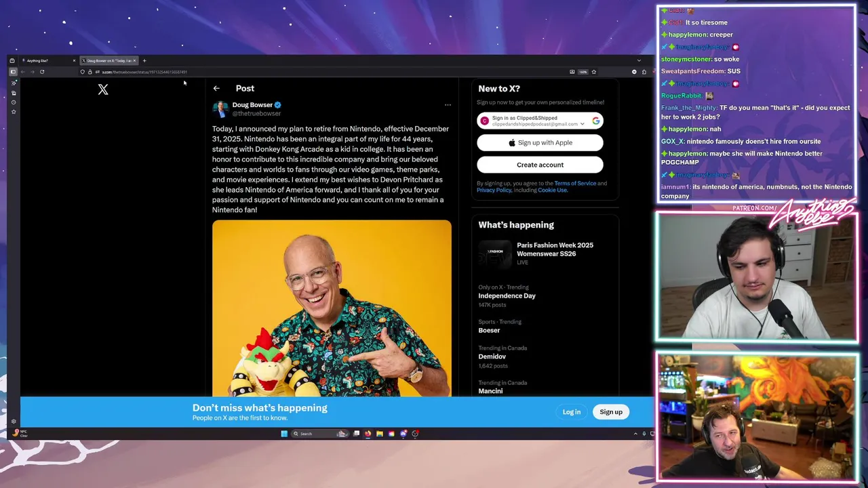The image size is (868, 488).
Task: Open Task View in the Windows taskbar
Action: point(356,434)
